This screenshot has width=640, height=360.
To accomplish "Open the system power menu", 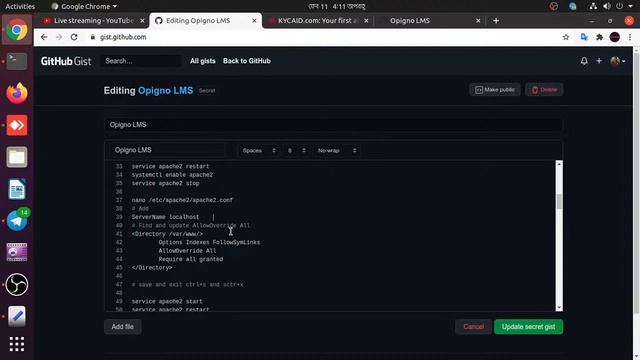I will click(624, 6).
